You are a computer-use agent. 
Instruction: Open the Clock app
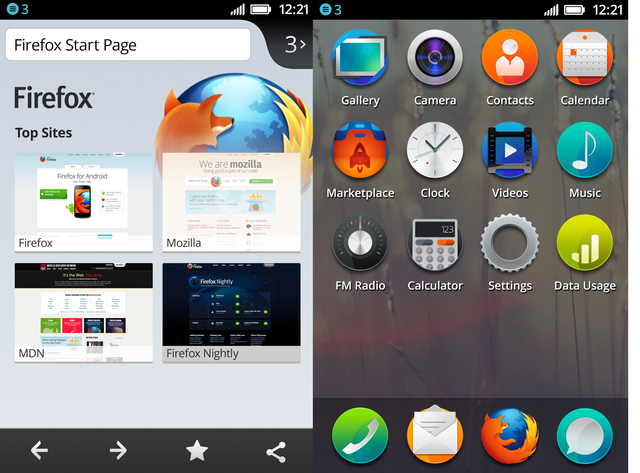pyautogui.click(x=435, y=150)
